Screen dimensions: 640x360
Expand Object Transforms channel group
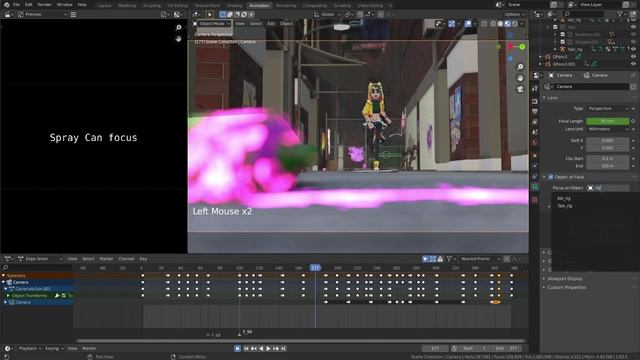(8, 296)
